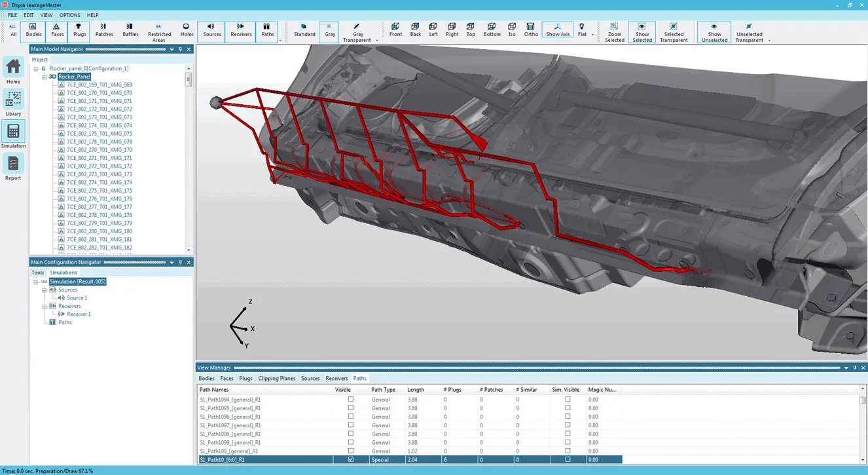Open the FILE menu

pos(12,15)
